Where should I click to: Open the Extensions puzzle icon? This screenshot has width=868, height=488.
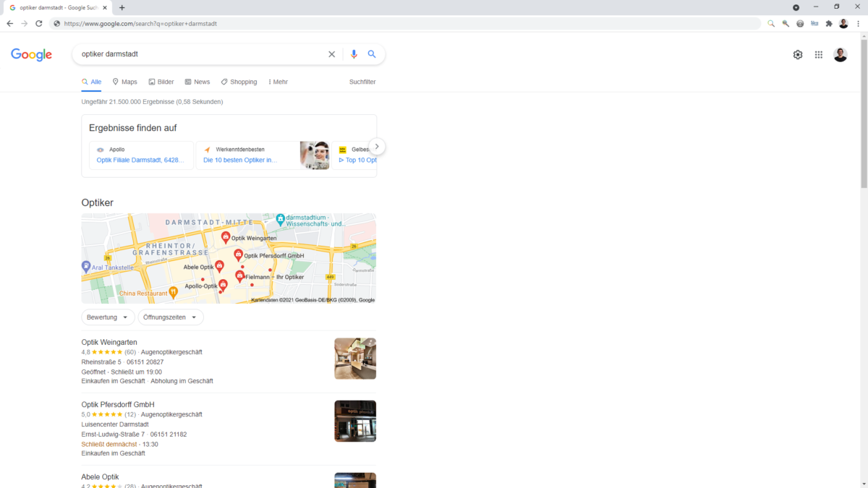tap(829, 23)
